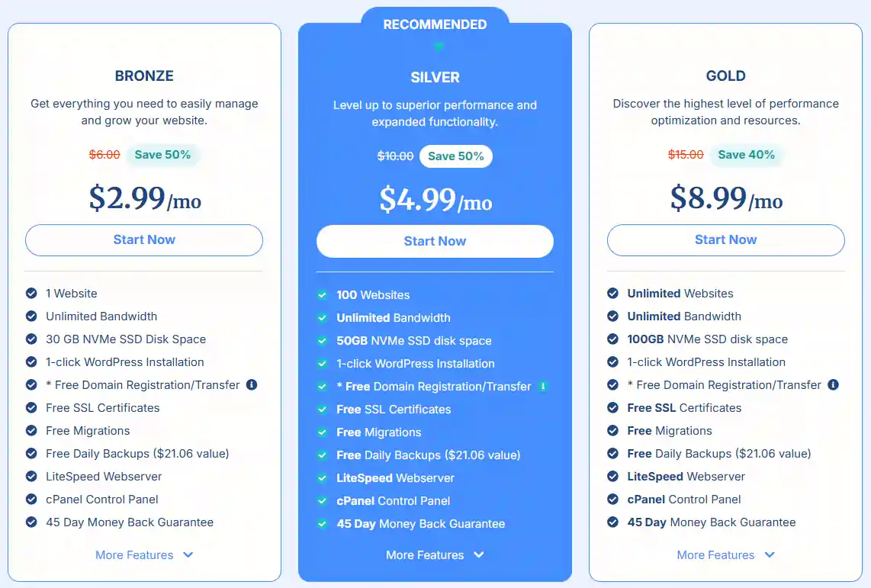Image resolution: width=871 pixels, height=588 pixels.
Task: Click the checkmark next to 1 Website
Action: pyautogui.click(x=31, y=294)
